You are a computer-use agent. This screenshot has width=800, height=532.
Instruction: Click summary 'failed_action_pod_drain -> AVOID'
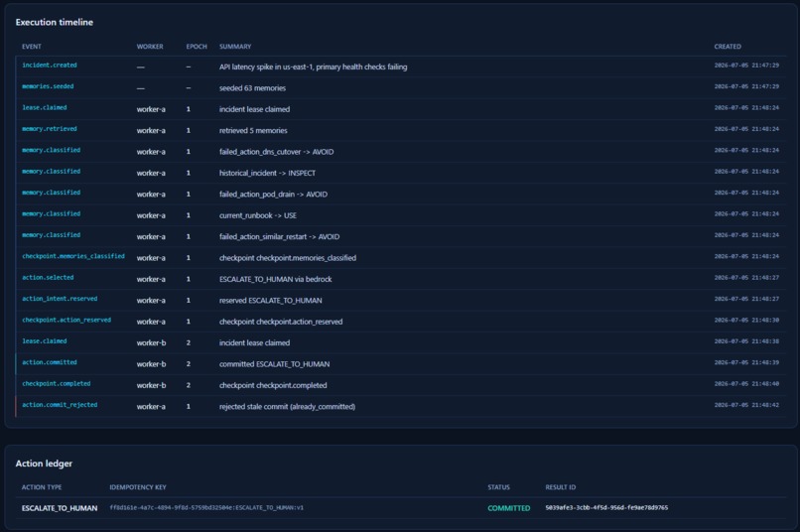[x=274, y=195]
